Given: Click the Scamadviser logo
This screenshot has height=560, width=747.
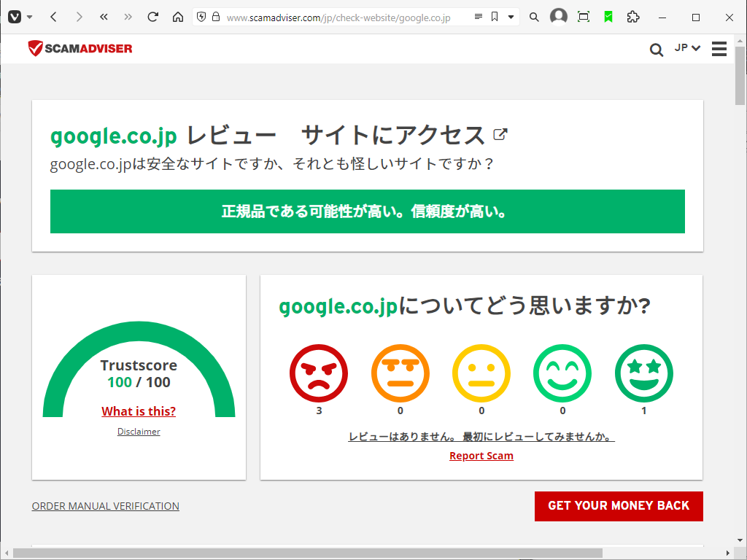Looking at the screenshot, I should point(80,48).
